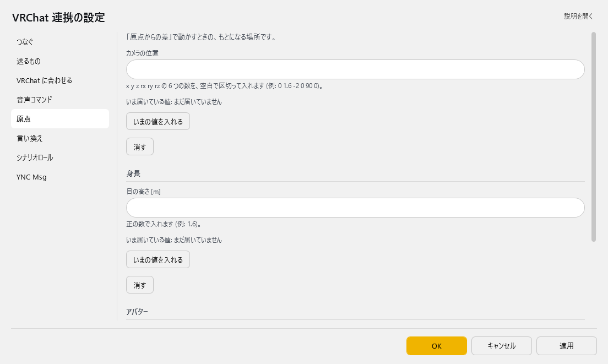Click the VRChat 連携の設定 title
Viewport: 608px width, 364px height.
pos(58,18)
